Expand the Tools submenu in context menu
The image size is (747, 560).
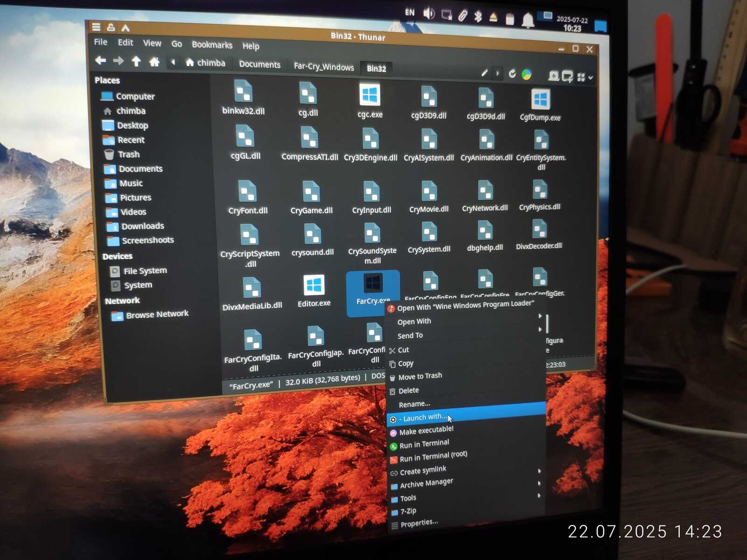[466, 497]
